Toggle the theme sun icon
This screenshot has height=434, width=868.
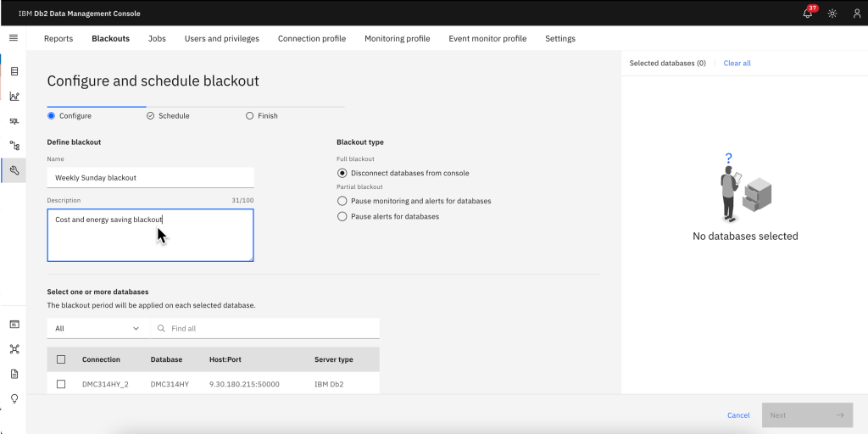click(x=832, y=14)
